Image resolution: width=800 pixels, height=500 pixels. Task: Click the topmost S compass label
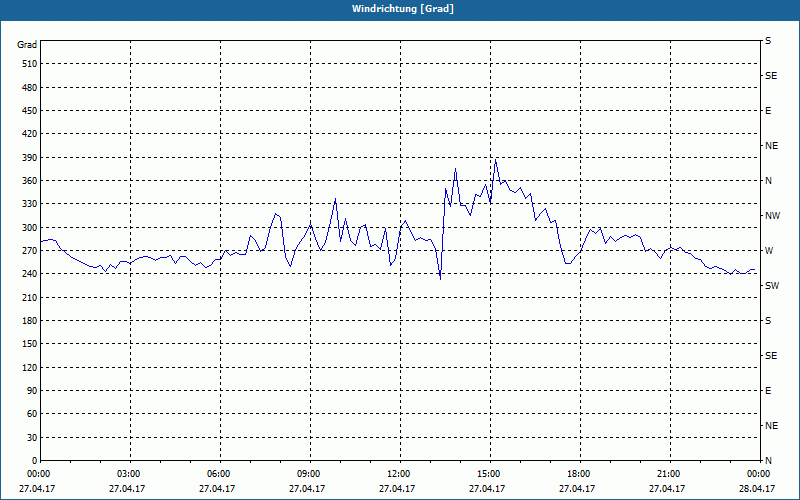coord(768,41)
